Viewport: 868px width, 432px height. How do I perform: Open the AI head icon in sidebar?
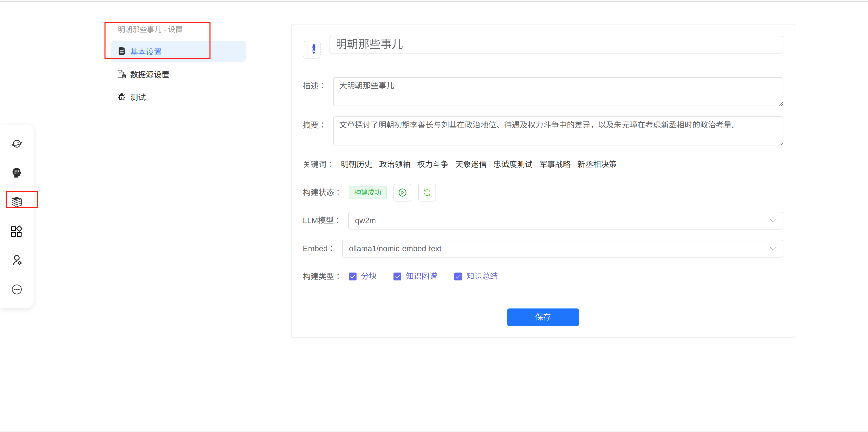(x=17, y=173)
